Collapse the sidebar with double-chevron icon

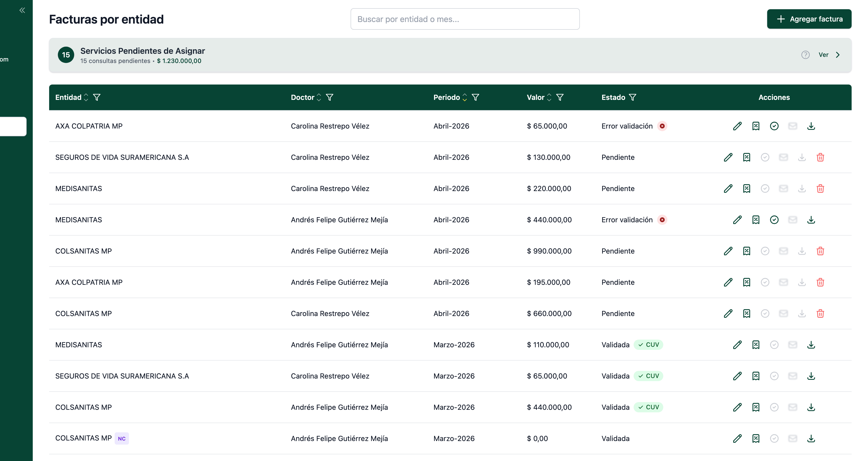pyautogui.click(x=22, y=10)
